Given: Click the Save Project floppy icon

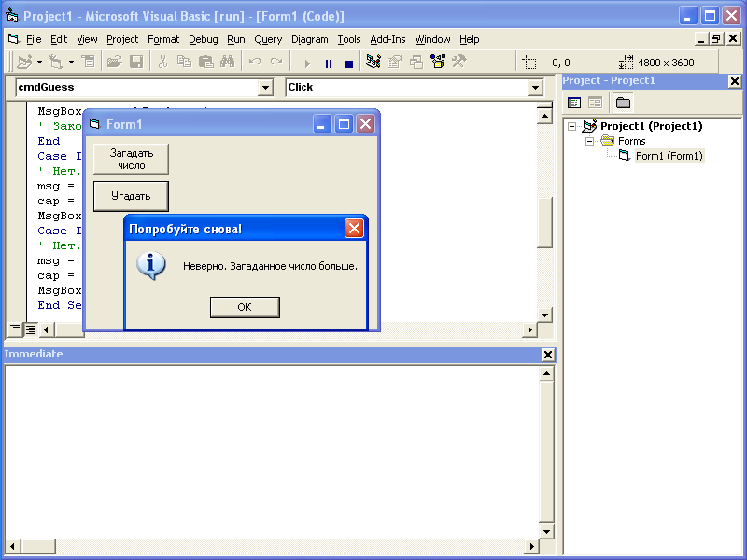Looking at the screenshot, I should [x=136, y=62].
